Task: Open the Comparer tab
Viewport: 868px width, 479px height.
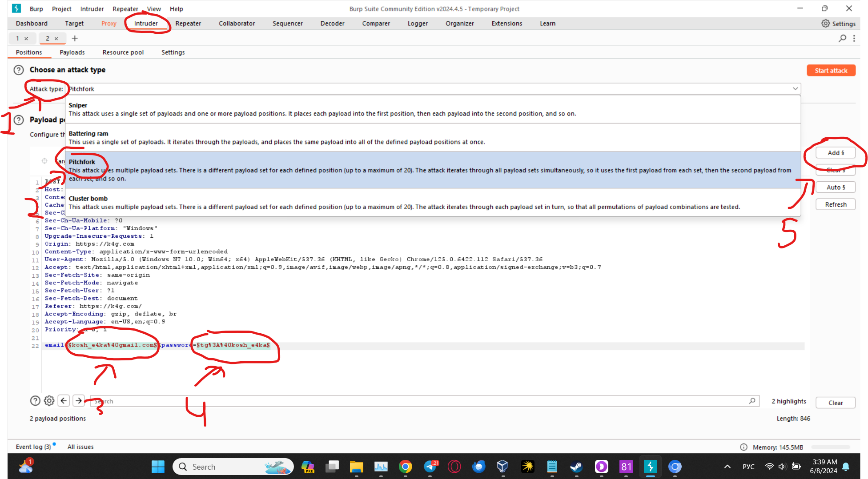Action: [x=376, y=24]
